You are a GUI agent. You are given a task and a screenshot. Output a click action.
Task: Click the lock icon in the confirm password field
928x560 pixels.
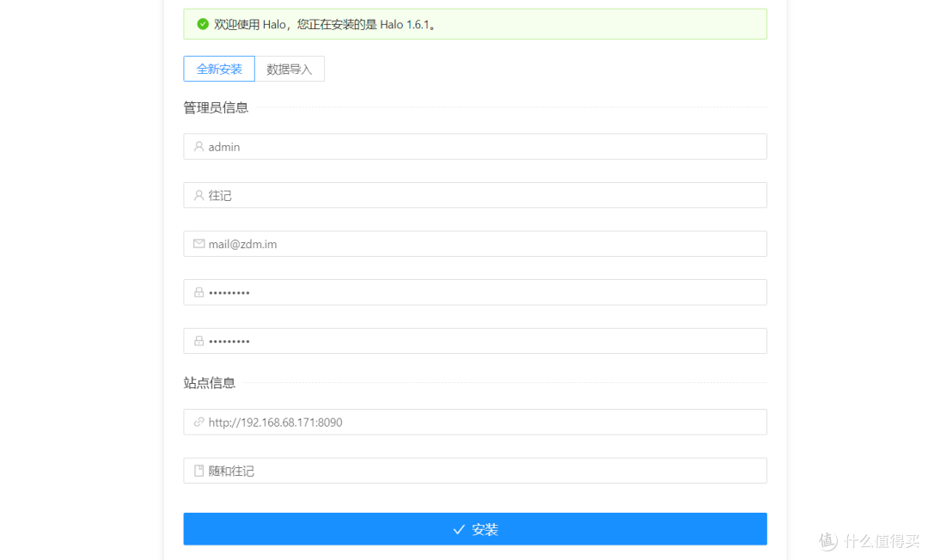(197, 340)
